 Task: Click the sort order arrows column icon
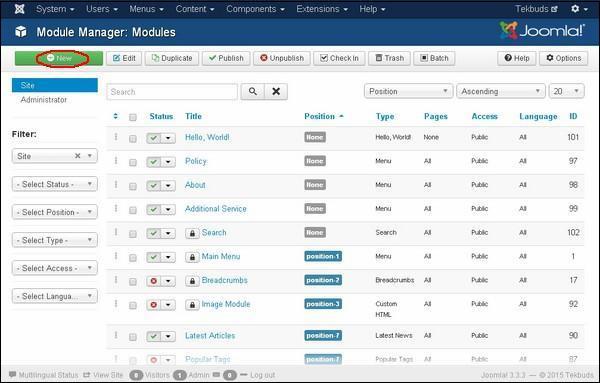(x=116, y=116)
